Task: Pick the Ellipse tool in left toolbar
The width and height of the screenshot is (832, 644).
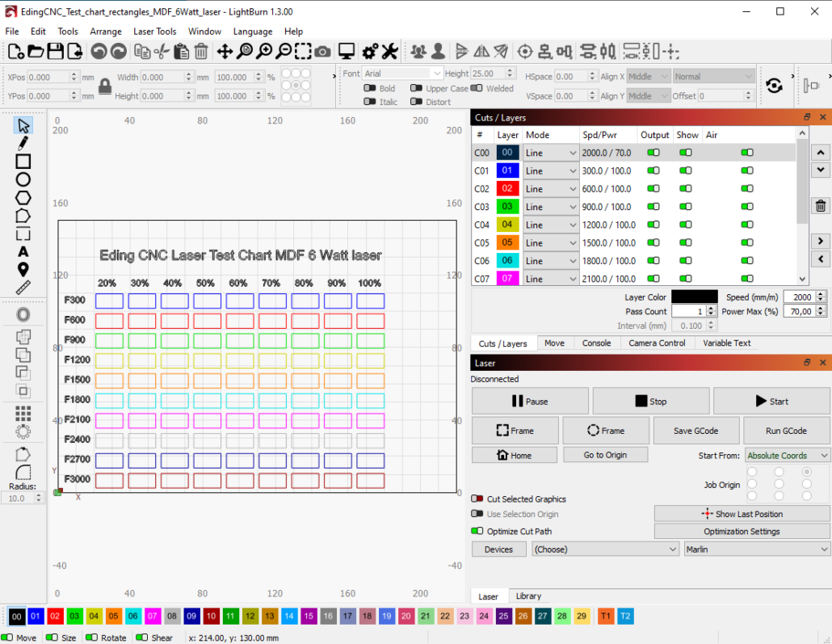Action: (23, 179)
